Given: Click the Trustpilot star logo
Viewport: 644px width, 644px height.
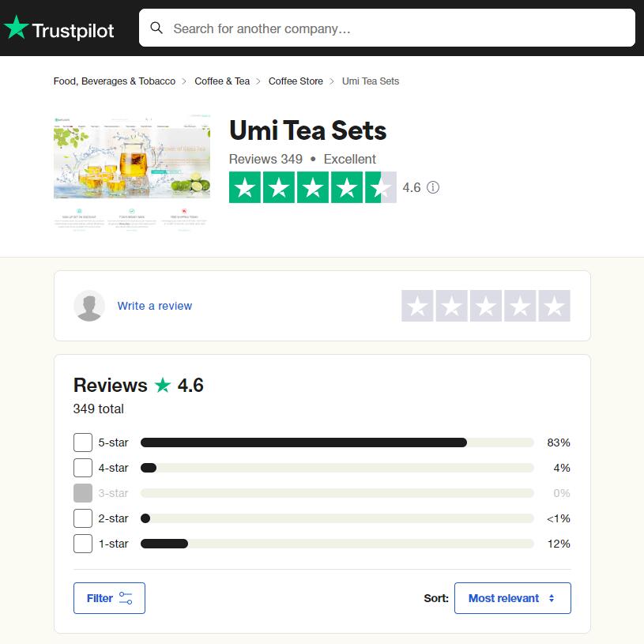Looking at the screenshot, I should [x=17, y=29].
